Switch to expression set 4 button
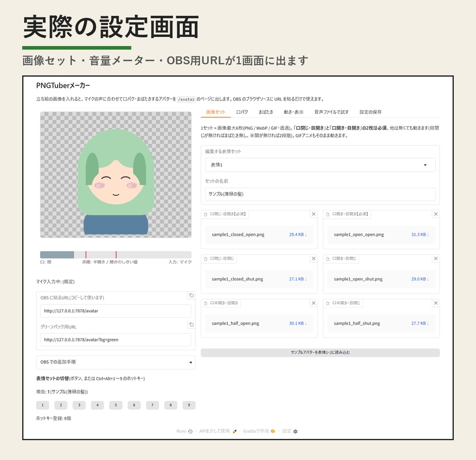 98,405
